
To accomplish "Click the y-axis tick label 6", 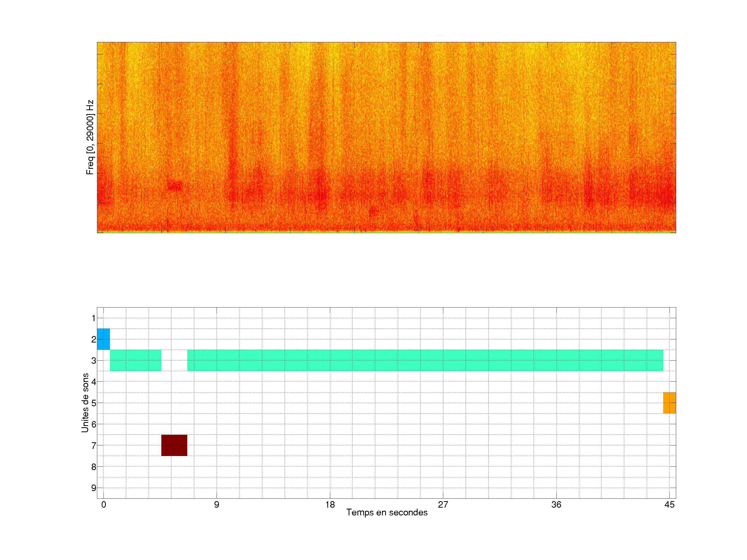I will pyautogui.click(x=93, y=424).
